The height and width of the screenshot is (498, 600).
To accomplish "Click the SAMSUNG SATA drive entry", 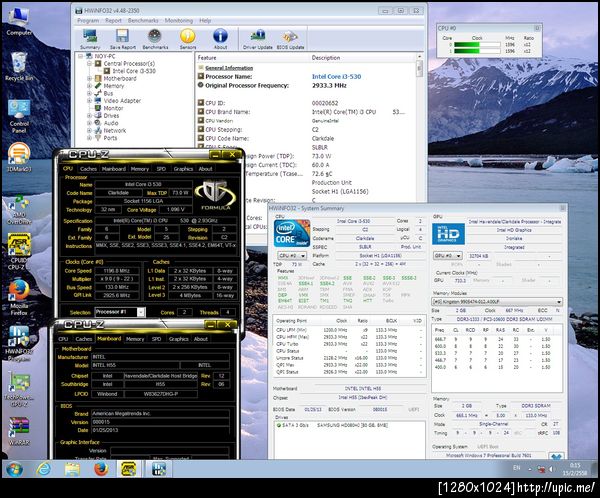I will [333, 425].
